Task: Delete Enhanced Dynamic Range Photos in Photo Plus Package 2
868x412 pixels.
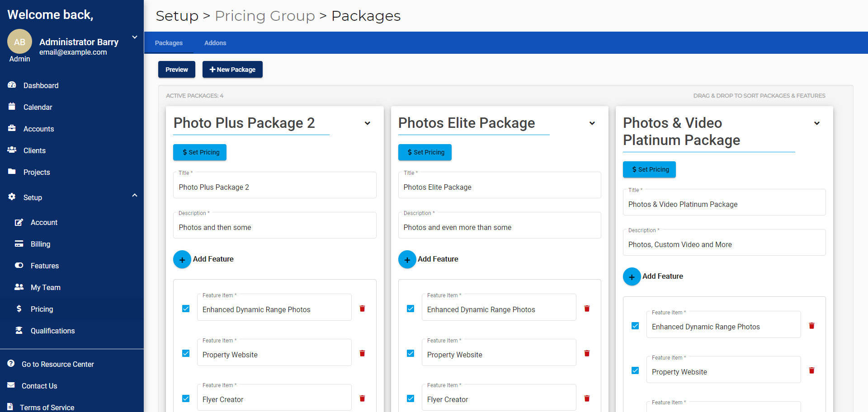Action: click(x=362, y=309)
